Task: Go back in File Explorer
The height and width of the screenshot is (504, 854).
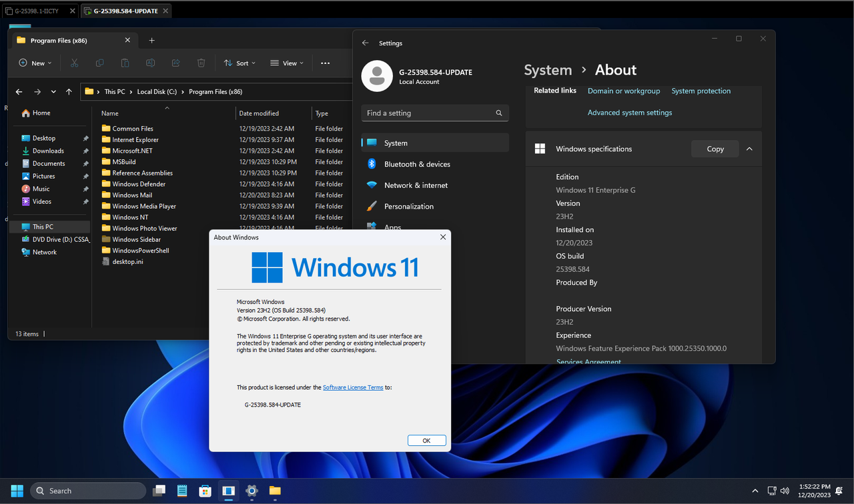Action: [19, 91]
